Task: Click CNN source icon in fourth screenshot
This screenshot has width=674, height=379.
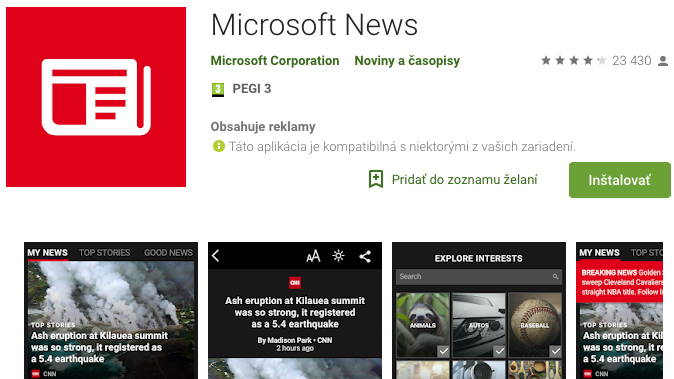Action: 587,374
